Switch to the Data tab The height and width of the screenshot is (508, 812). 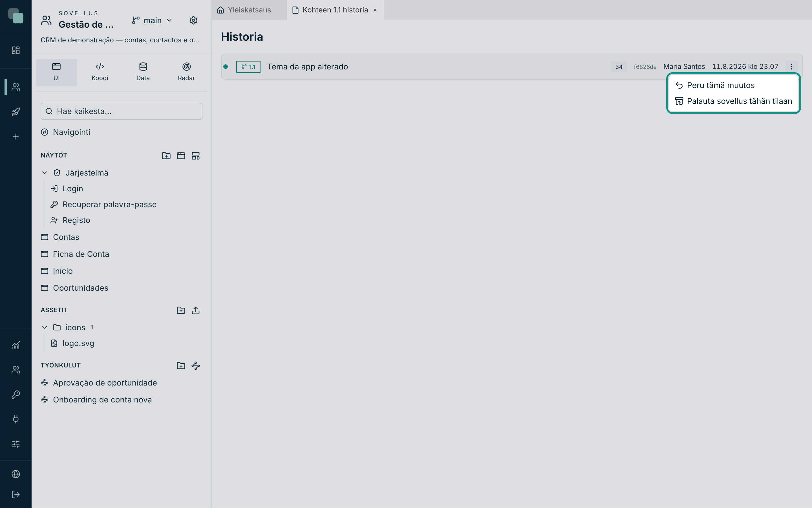coord(143,72)
